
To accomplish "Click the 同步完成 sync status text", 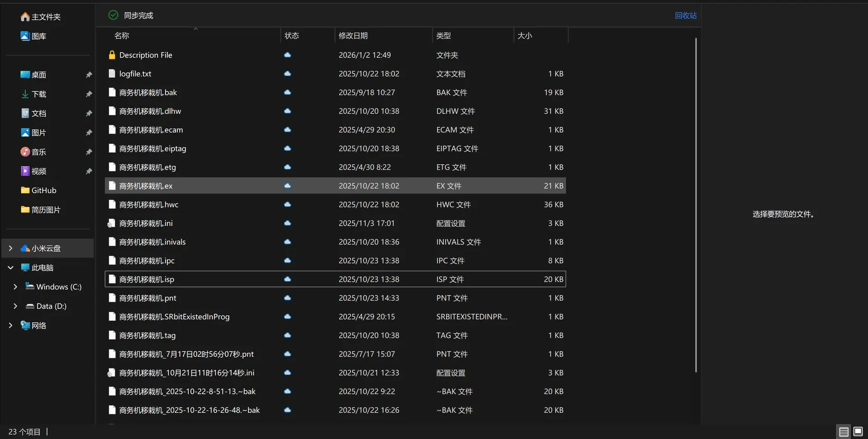I will (139, 15).
